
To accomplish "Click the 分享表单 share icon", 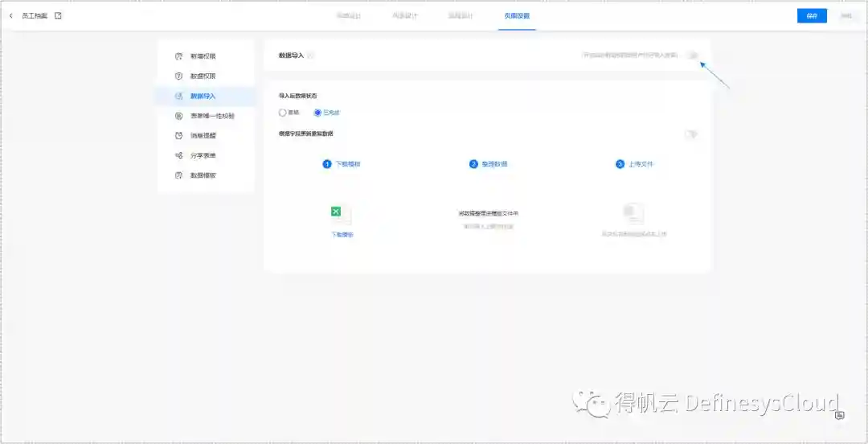I will click(179, 155).
